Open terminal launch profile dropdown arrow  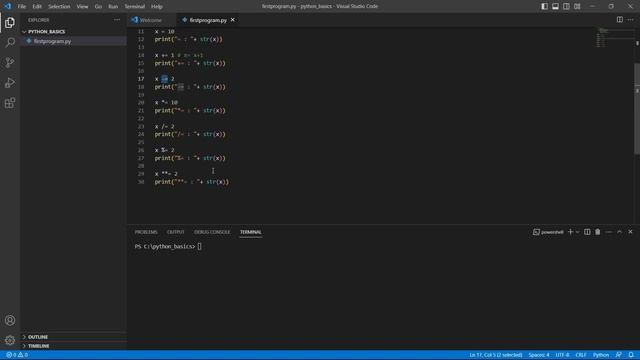(x=577, y=232)
